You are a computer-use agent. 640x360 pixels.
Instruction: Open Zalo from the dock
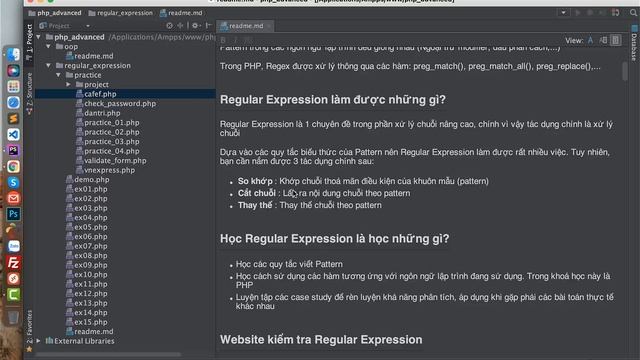click(13, 246)
